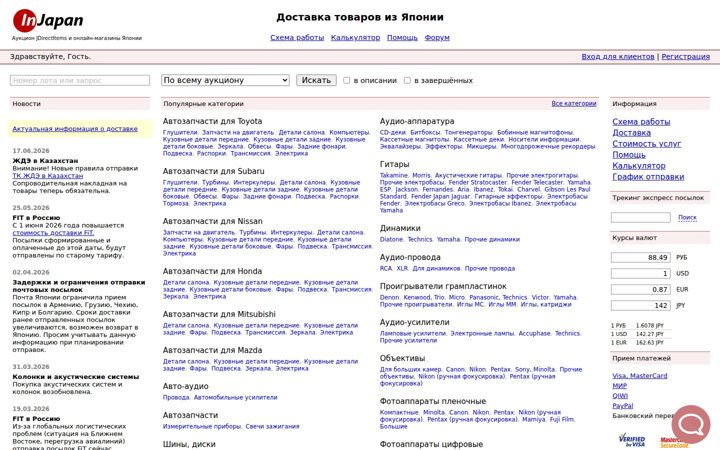Click the 'Регистрация' link
Viewport: 720px width, 450px height.
(x=686, y=56)
